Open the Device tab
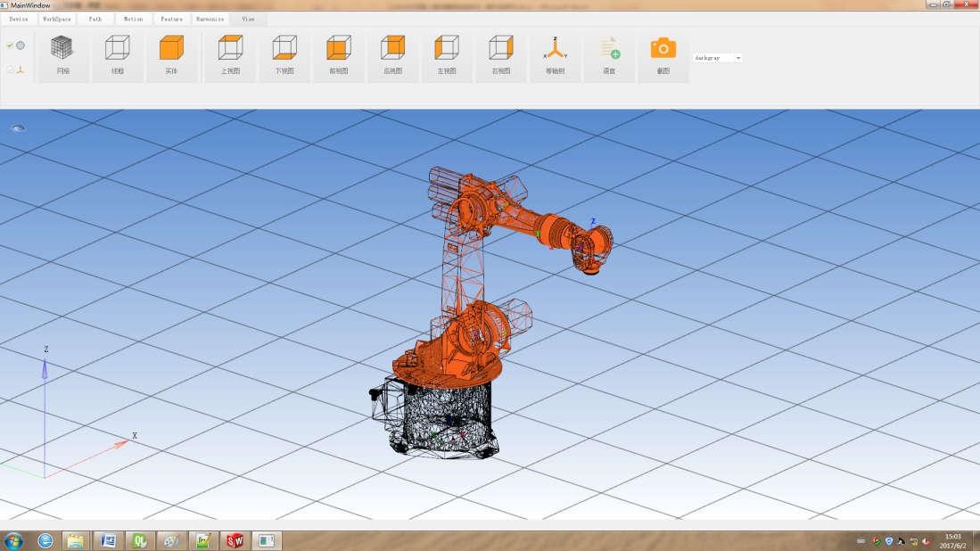Screen dimensions: 980x551 coord(19,19)
